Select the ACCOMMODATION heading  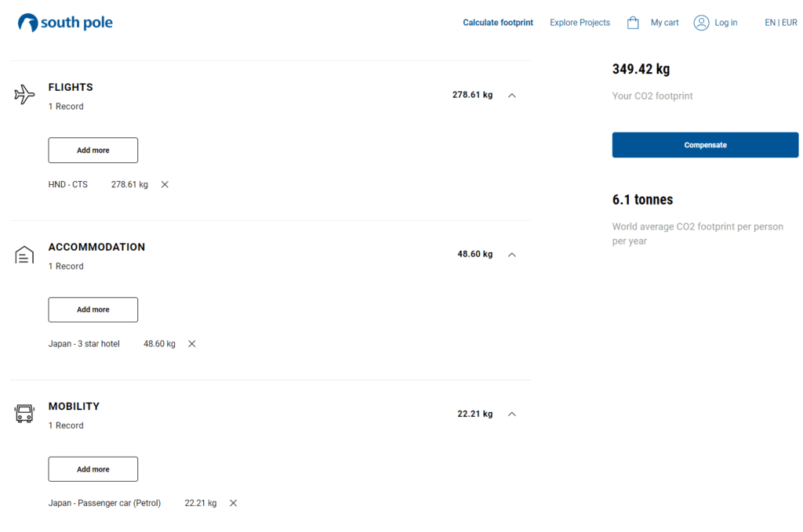coord(96,247)
